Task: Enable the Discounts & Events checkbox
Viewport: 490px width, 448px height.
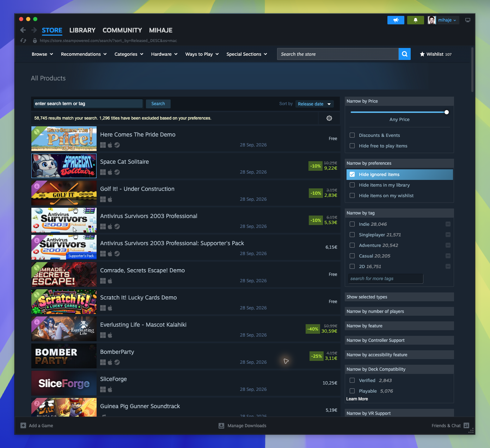Action: pyautogui.click(x=352, y=135)
